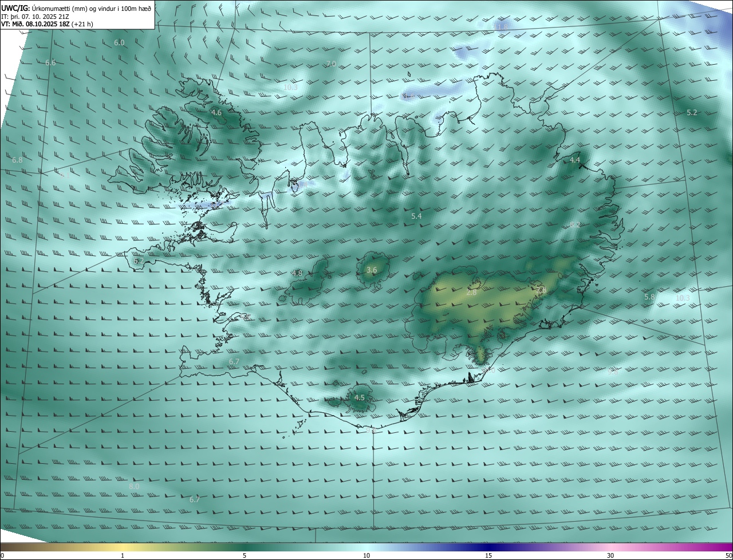733x560 pixels.
Task: Click the precipitable water color scale bar
Action: pos(366,547)
